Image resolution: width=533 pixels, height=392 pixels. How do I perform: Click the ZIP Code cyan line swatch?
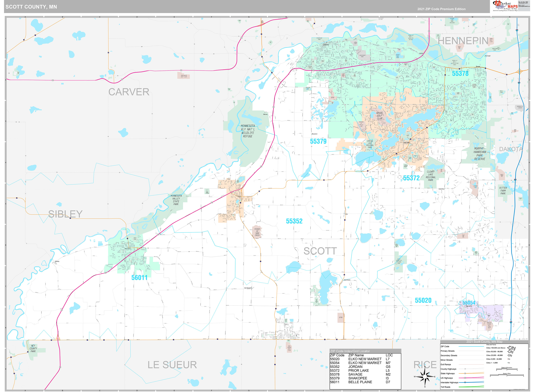point(471,346)
